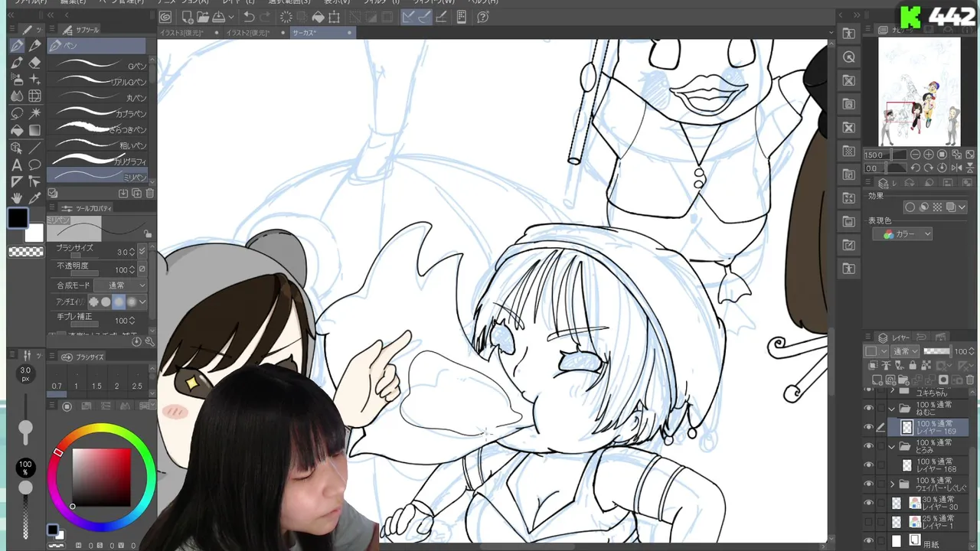Select the Gペン sub tool
The width and height of the screenshot is (980, 551).
[x=97, y=65]
